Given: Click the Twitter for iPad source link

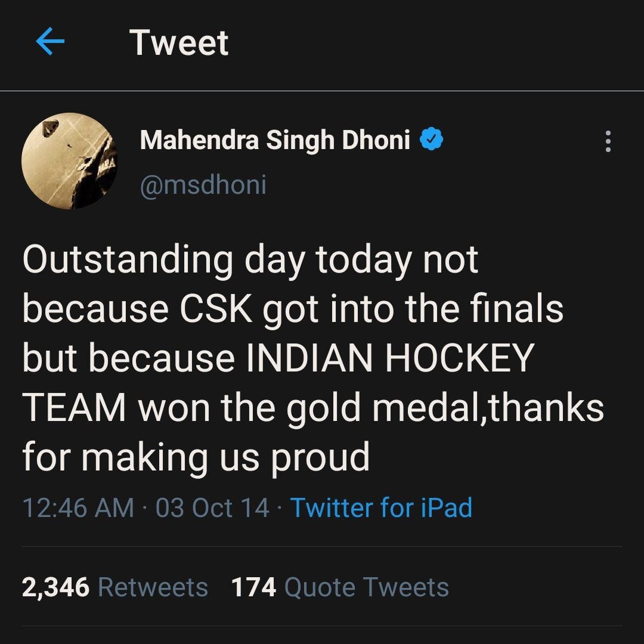Looking at the screenshot, I should click(381, 507).
